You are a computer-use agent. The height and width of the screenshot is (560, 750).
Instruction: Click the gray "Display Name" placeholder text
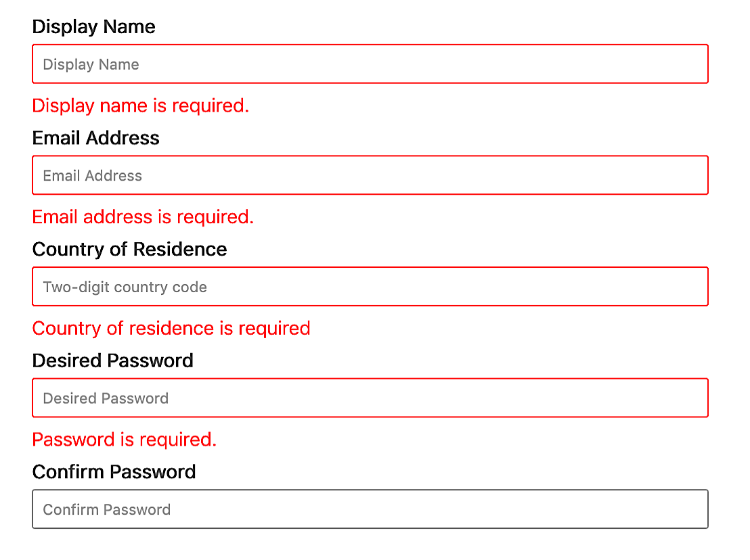click(91, 65)
